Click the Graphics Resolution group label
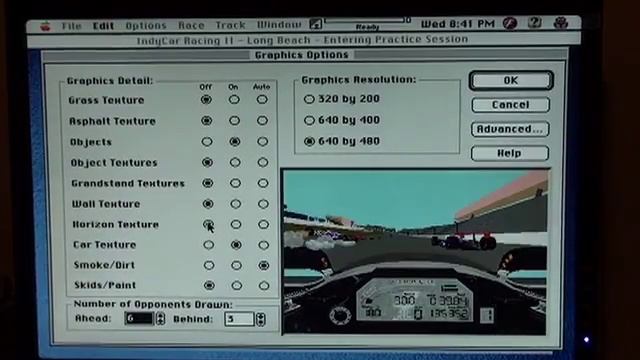The width and height of the screenshot is (640, 360). tap(359, 80)
